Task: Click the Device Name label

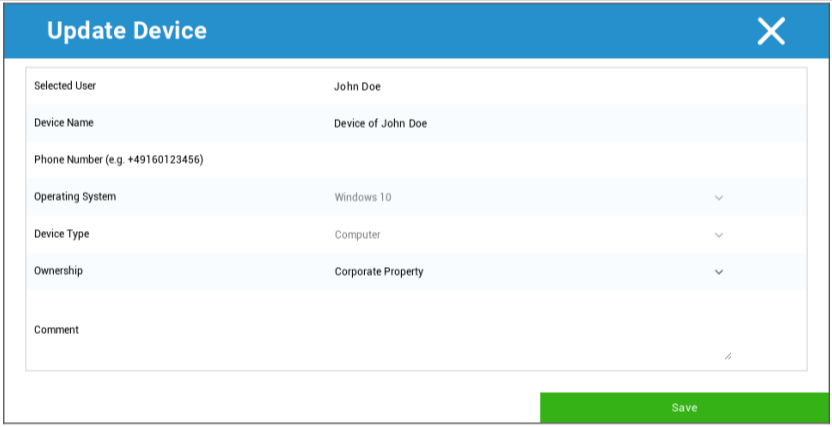Action: click(64, 123)
